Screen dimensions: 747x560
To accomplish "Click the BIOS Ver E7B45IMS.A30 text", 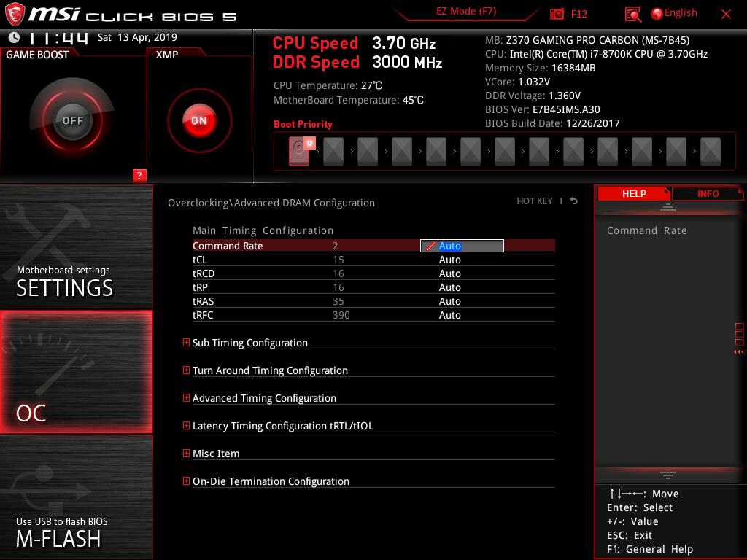I will point(543,109).
